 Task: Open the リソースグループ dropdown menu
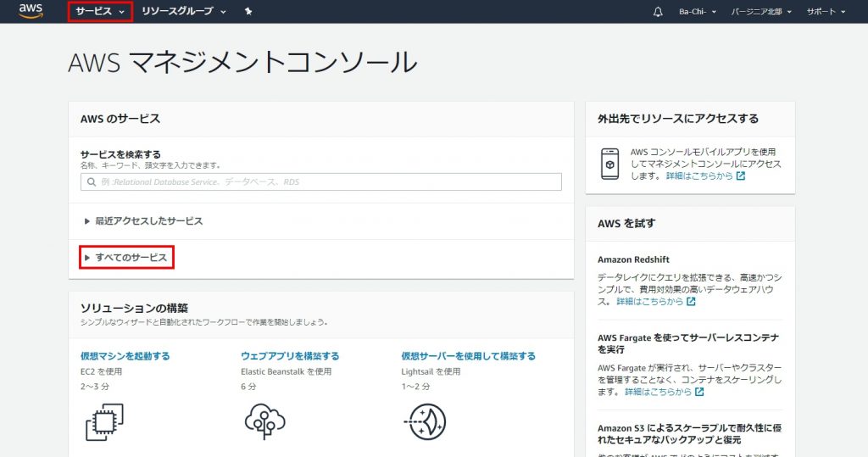click(x=184, y=11)
